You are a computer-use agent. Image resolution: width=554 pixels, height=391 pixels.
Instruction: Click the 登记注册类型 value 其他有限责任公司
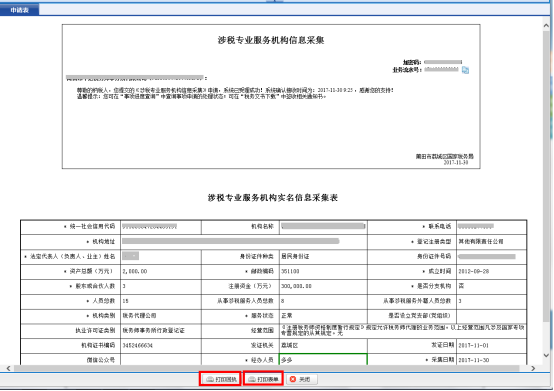click(x=481, y=242)
